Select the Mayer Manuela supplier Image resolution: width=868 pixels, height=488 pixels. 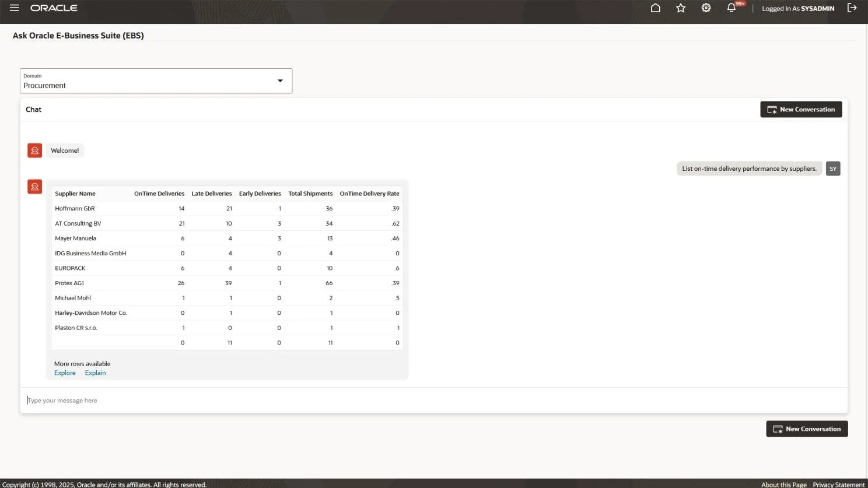click(75, 238)
